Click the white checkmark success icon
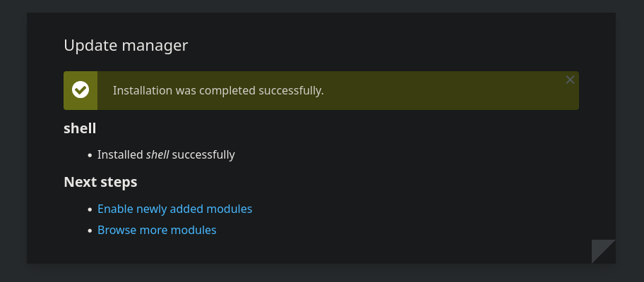This screenshot has width=644, height=282. [80, 90]
